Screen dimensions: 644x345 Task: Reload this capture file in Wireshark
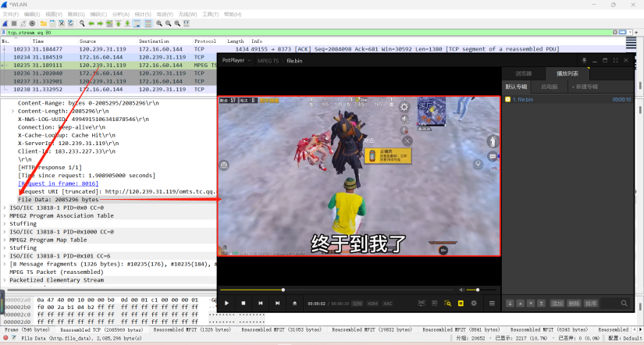(70, 23)
